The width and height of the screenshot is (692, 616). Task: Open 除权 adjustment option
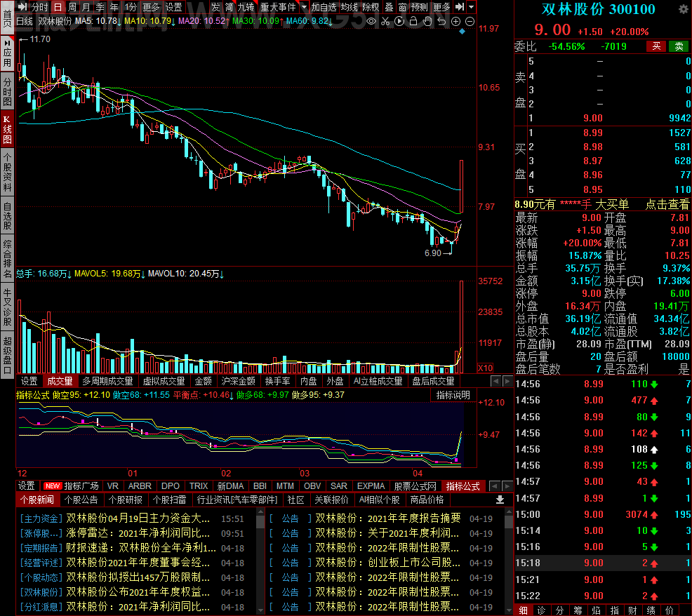tap(371, 7)
